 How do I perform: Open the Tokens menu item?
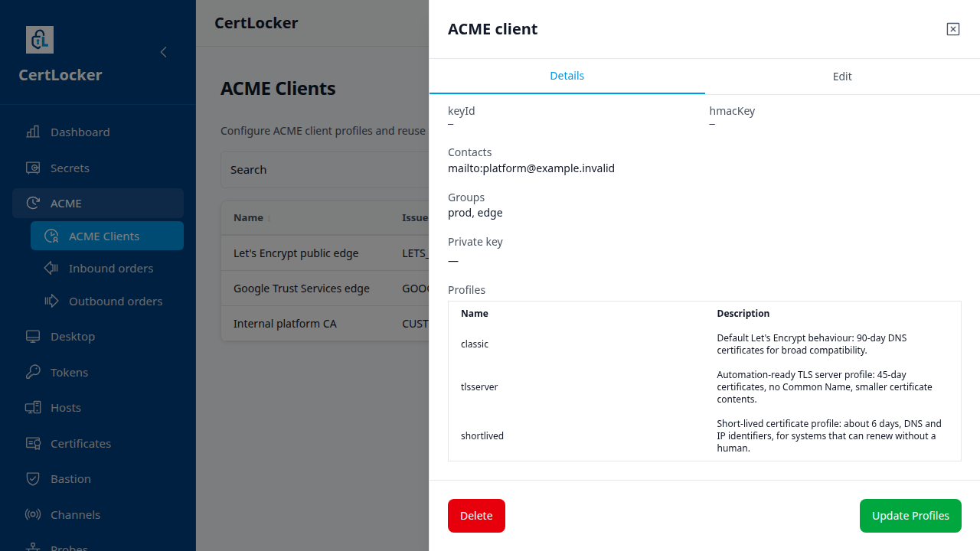98,372
